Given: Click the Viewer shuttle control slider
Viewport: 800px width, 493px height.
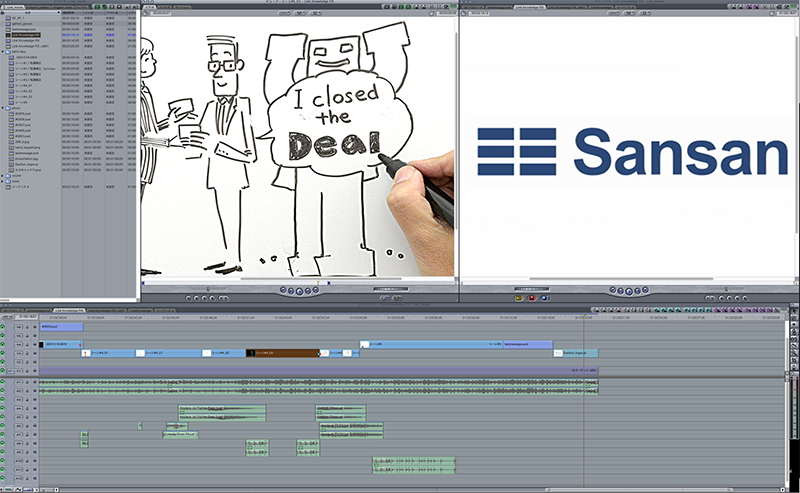Looking at the screenshot, I should [208, 289].
